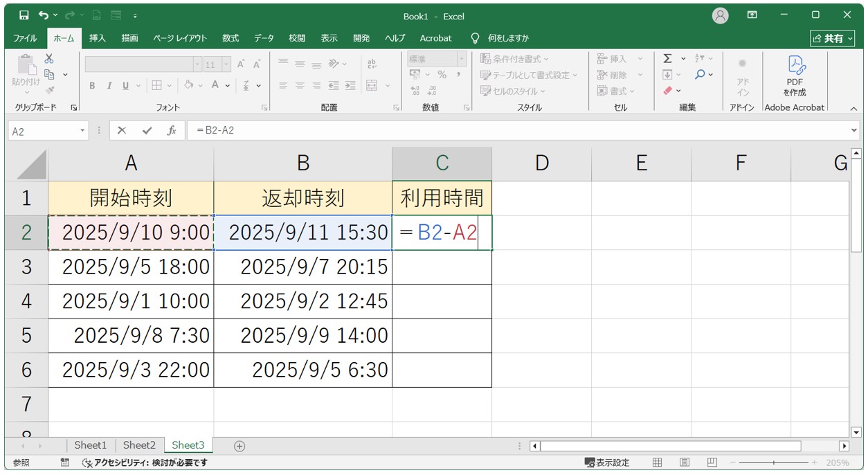Cut the selection with the scissors icon
This screenshot has width=868, height=475.
click(49, 59)
